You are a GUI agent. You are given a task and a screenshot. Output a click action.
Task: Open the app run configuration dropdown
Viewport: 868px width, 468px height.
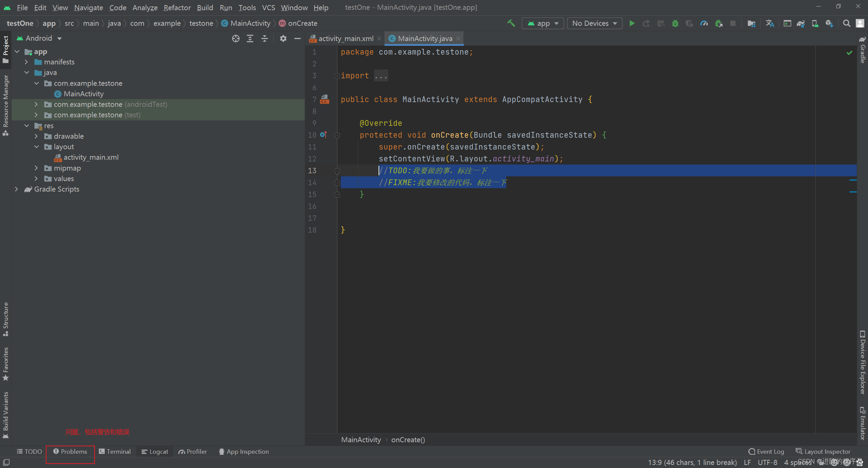pos(542,23)
